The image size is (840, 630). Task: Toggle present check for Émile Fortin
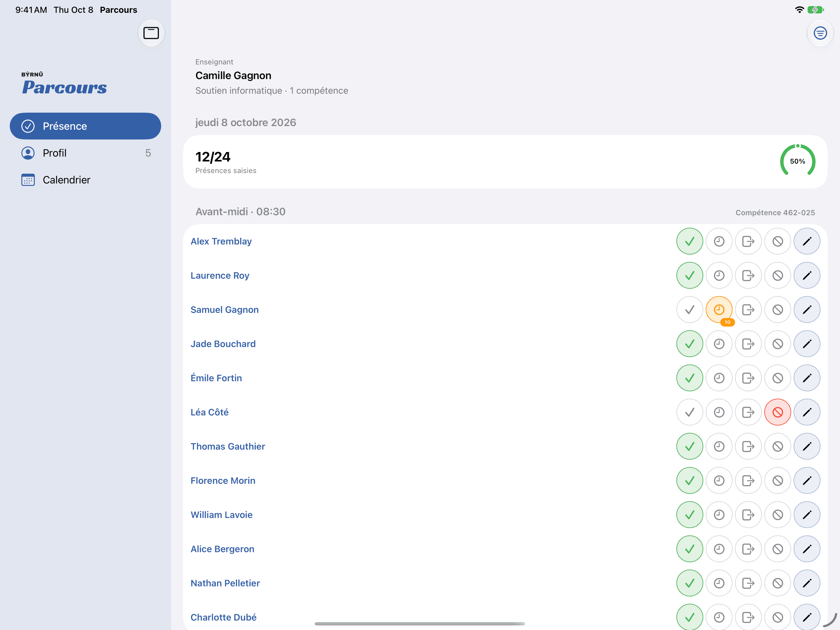click(x=690, y=378)
